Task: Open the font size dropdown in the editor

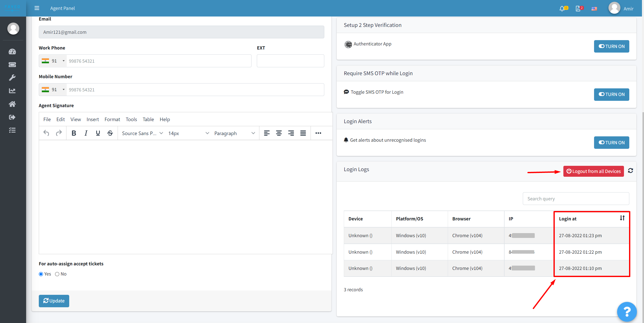Action: [188, 133]
